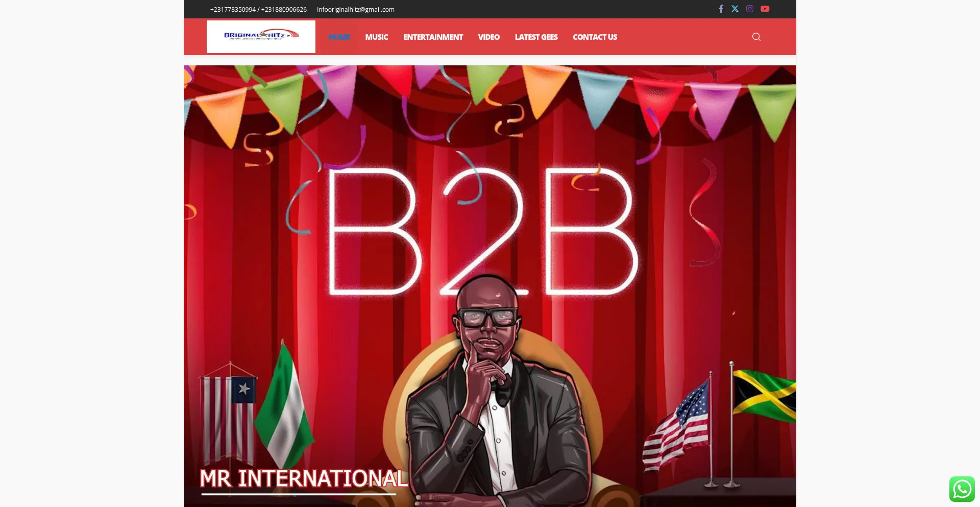Click the infooriginalhitz@gmail.com email address
Screen dimensions: 980x507
[355, 10]
